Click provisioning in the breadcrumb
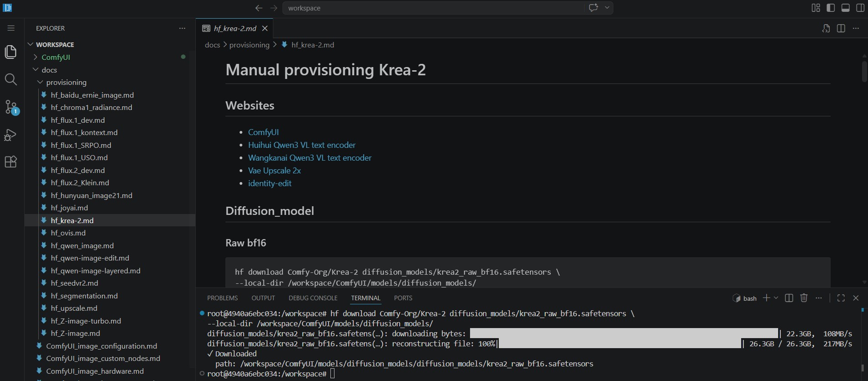The width and height of the screenshot is (868, 381). [x=249, y=45]
